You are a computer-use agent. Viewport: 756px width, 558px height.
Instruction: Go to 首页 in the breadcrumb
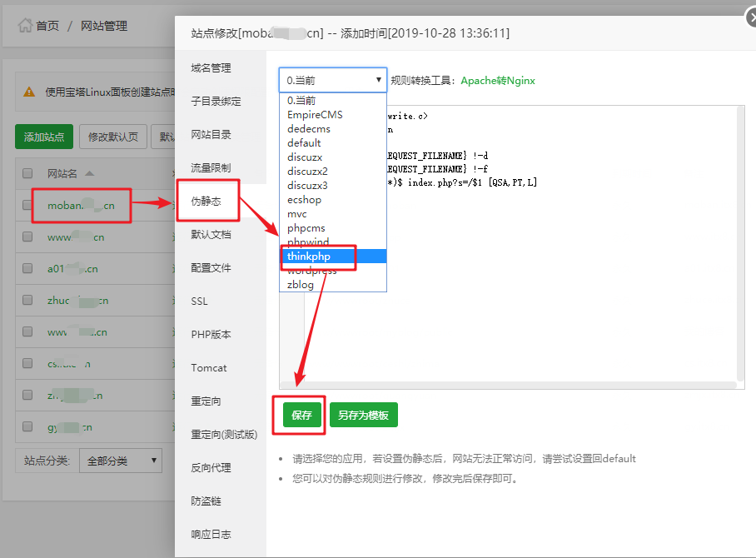[47, 26]
